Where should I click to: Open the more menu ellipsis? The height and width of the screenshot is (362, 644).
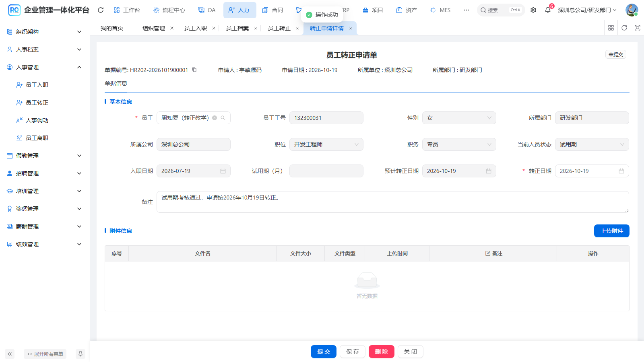pos(466,10)
